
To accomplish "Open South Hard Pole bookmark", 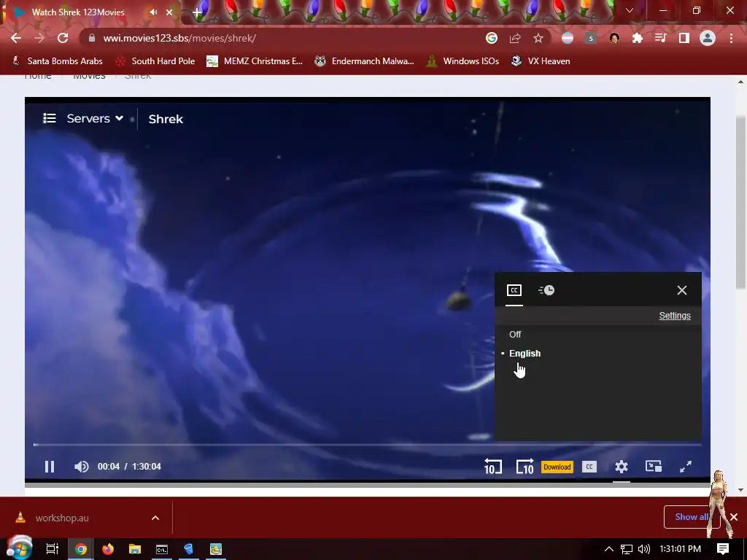I will (155, 61).
